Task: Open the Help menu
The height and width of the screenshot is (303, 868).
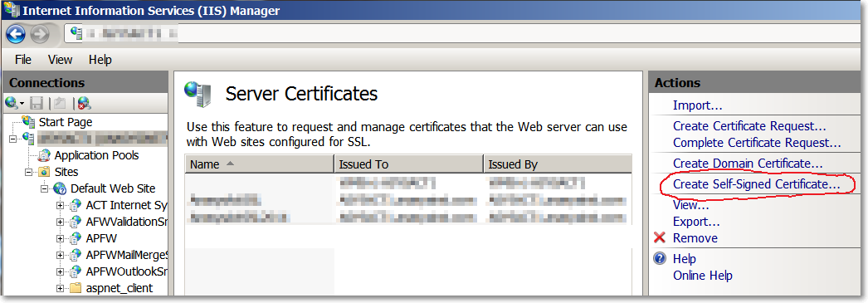Action: [x=100, y=60]
